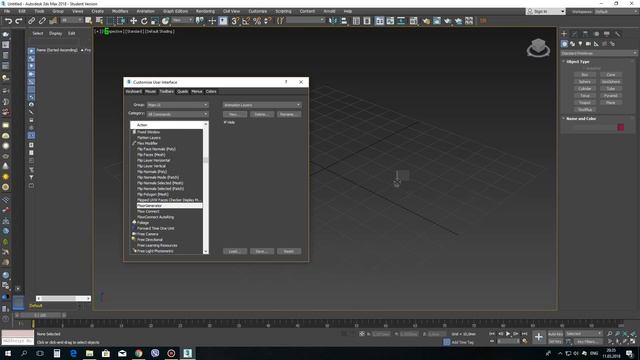Select the Shapes category icon

click(x=572, y=44)
